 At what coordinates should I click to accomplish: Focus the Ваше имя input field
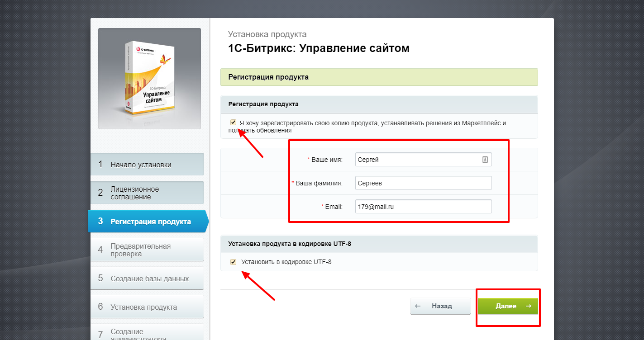tap(424, 160)
